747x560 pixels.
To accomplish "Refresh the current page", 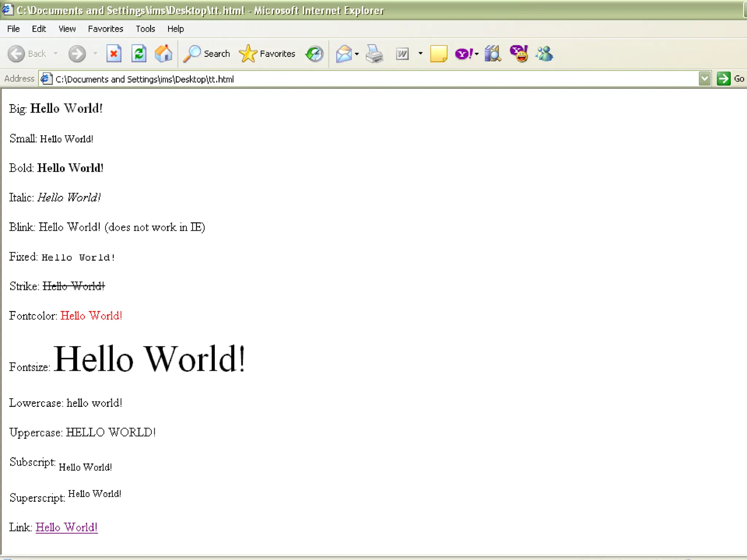I will [x=139, y=54].
